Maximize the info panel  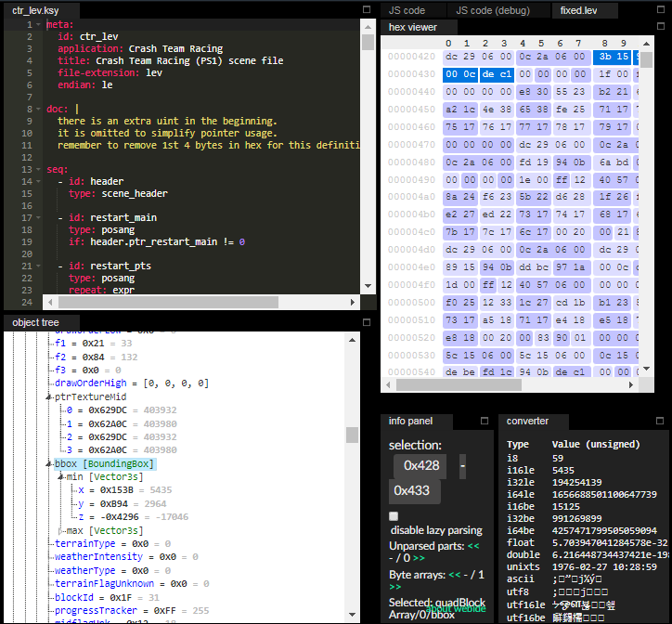tap(485, 421)
